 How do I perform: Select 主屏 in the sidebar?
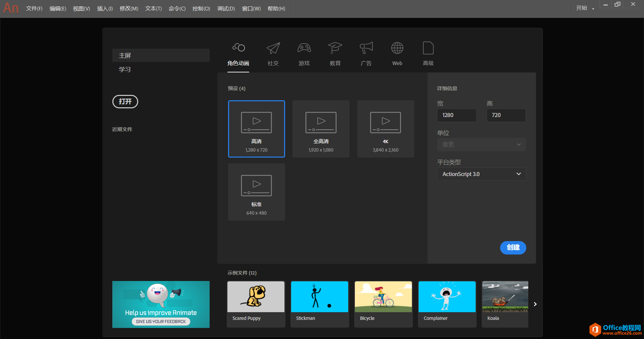(x=161, y=55)
